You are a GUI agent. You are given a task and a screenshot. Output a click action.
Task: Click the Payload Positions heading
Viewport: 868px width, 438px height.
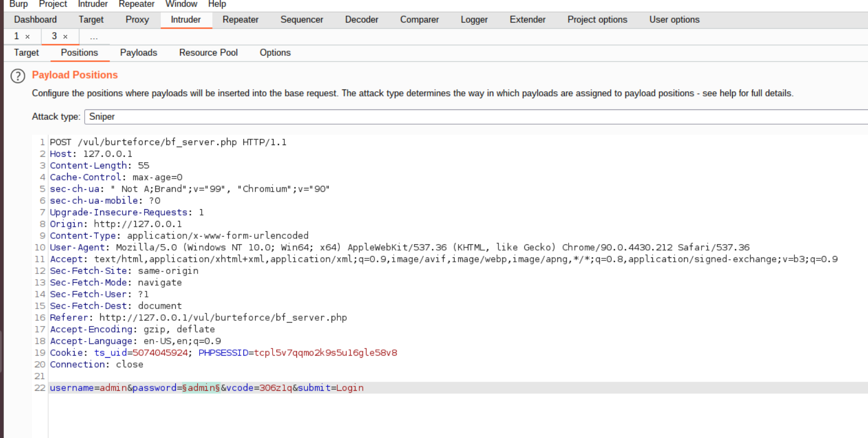75,75
